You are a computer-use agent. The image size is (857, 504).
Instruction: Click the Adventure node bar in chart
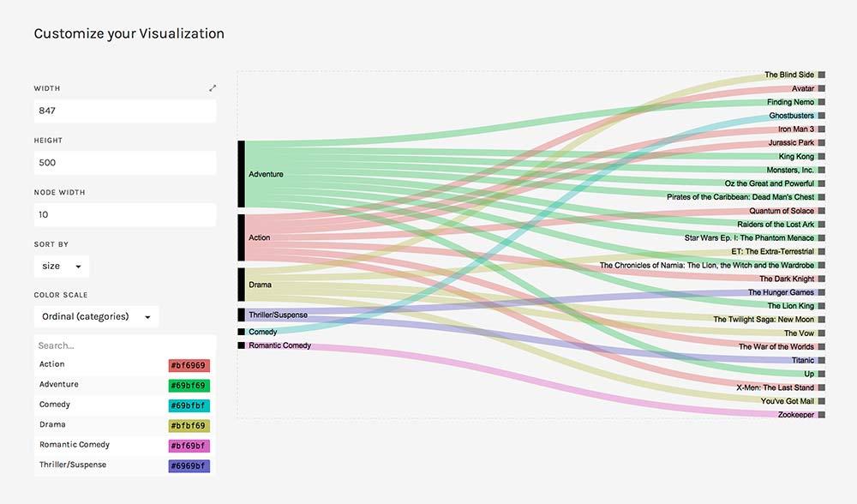[242, 174]
